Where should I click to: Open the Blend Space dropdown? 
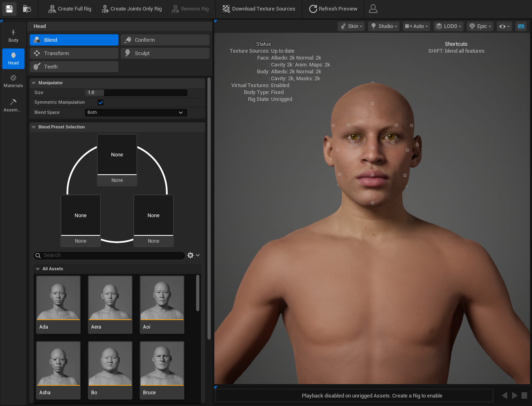pos(136,112)
